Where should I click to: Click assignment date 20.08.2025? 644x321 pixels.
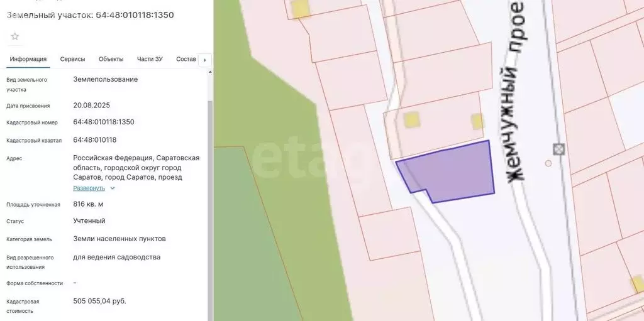coord(92,105)
